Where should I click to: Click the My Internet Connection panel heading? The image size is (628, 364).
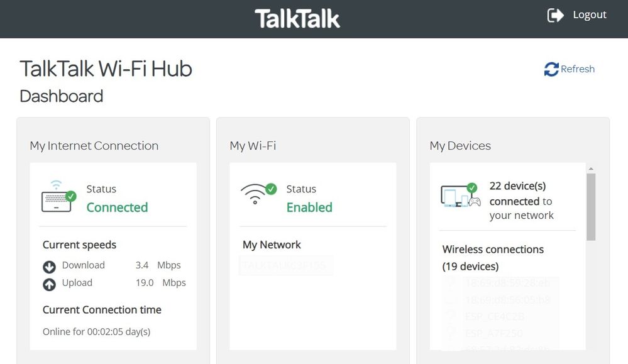[94, 145]
